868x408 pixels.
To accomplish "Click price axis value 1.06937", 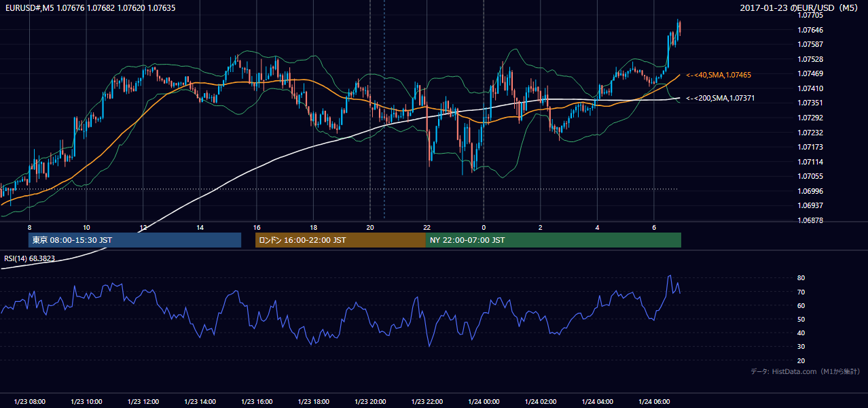I will click(810, 205).
